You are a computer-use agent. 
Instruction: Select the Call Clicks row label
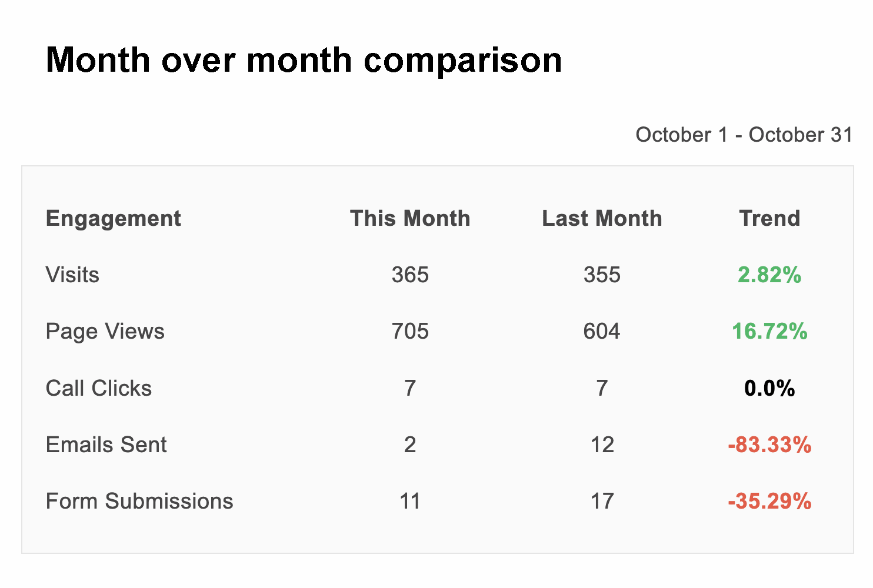(98, 388)
